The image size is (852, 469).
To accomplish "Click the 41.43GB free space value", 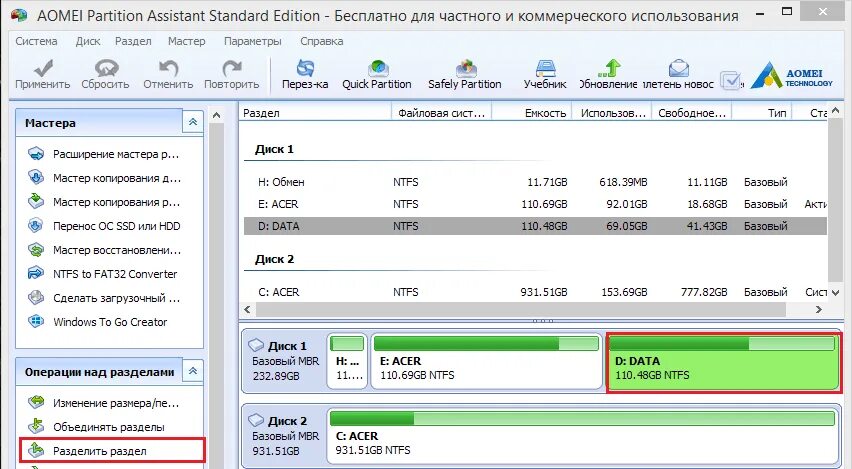I will pos(706,226).
